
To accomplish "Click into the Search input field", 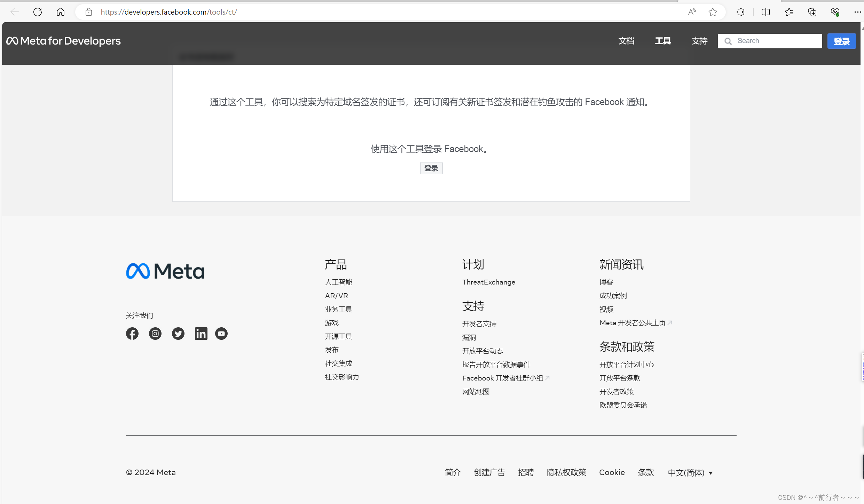I will tap(770, 41).
